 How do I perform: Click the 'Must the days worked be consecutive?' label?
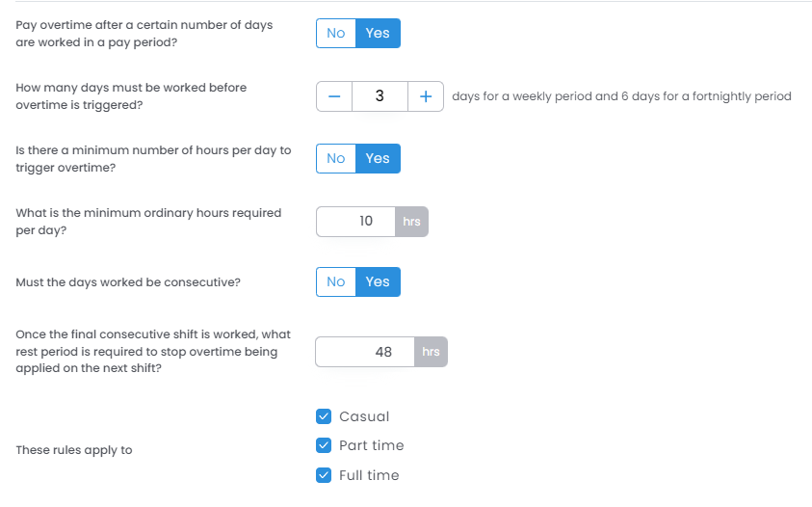click(128, 282)
